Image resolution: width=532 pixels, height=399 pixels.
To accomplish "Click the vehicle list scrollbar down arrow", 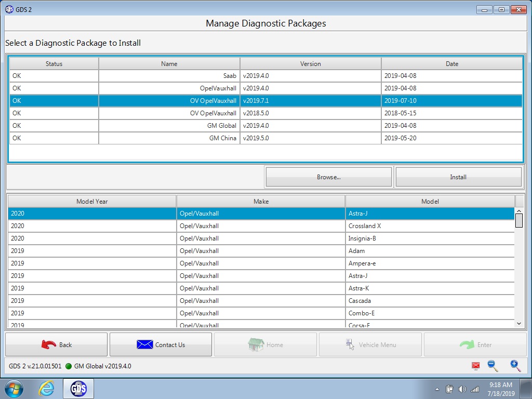I will 519,323.
